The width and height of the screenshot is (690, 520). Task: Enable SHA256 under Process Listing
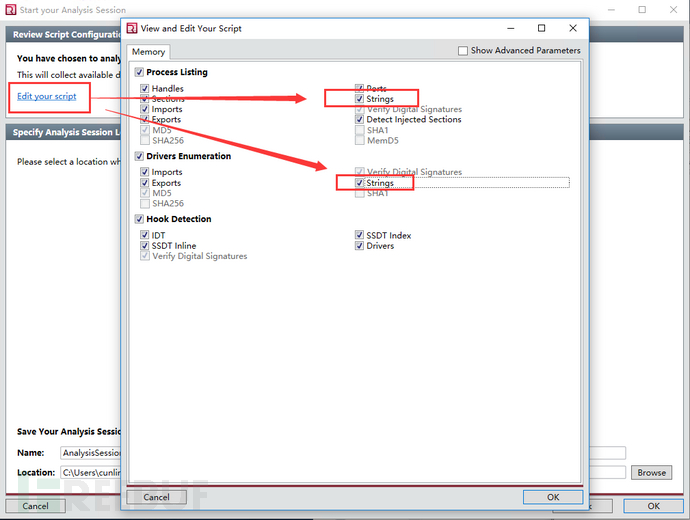144,140
